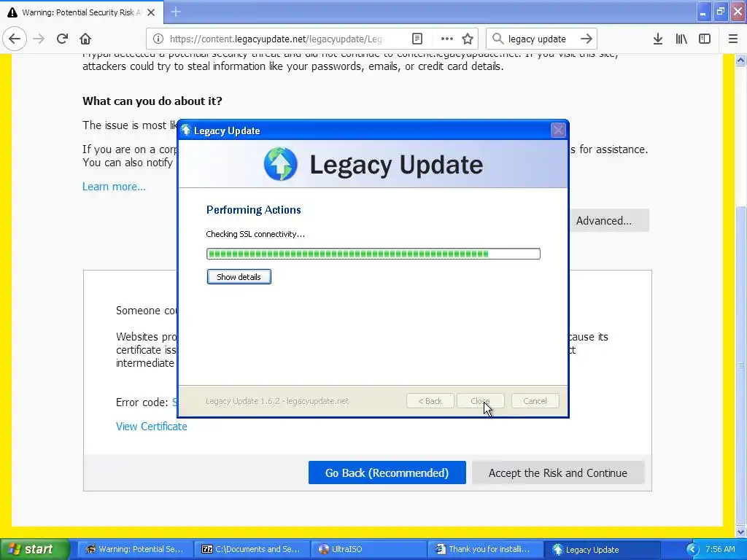
Task: Open page actions three-dot menu
Action: click(447, 39)
